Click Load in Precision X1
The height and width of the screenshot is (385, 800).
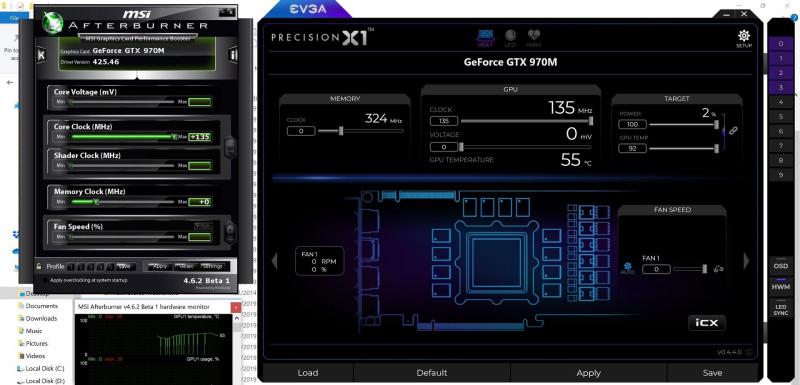click(x=308, y=373)
